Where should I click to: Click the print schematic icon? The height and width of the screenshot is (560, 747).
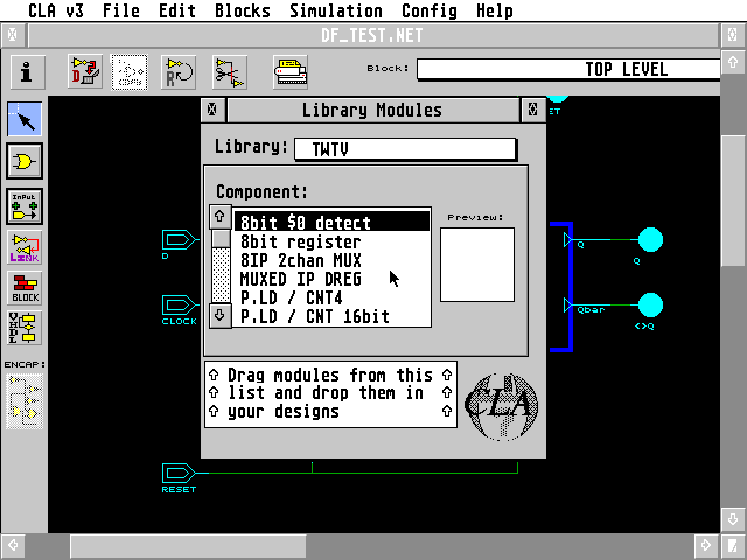pos(290,71)
